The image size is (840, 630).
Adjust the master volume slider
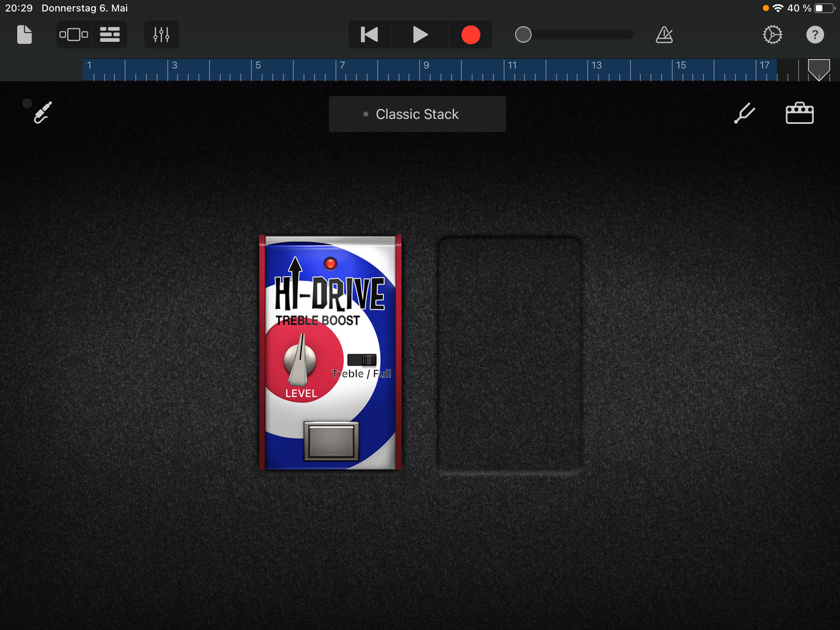coord(574,35)
